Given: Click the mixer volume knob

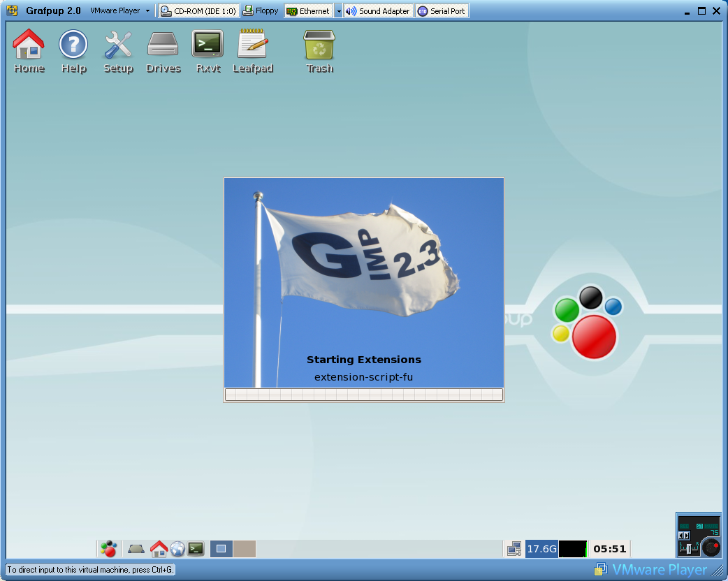Looking at the screenshot, I should click(x=711, y=547).
